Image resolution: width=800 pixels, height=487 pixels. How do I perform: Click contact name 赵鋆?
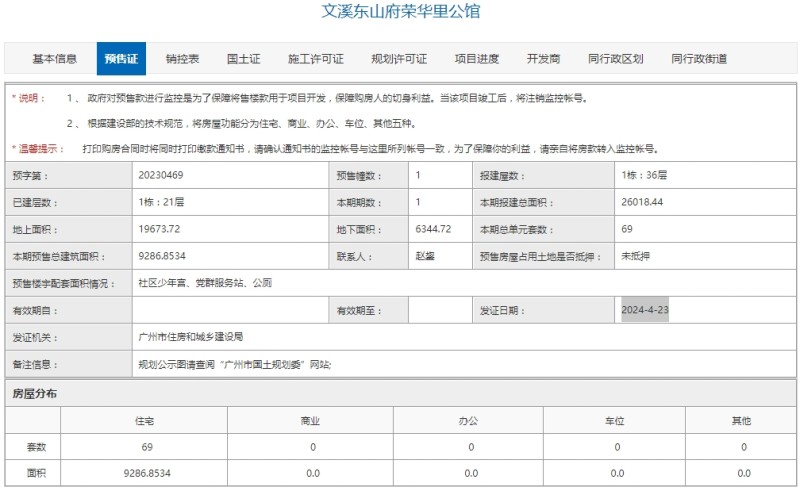(425, 256)
